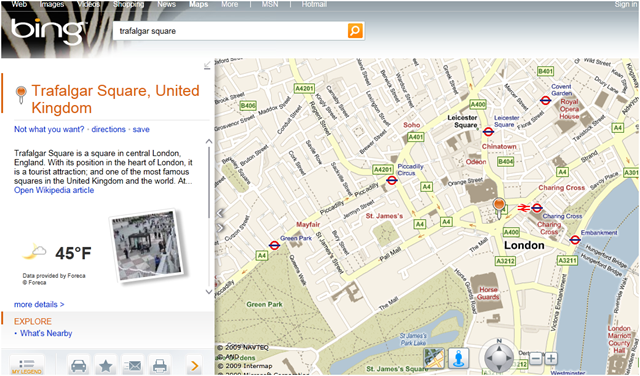The image size is (640, 376).
Task: Click the blue streetside person icon
Action: pyautogui.click(x=459, y=358)
